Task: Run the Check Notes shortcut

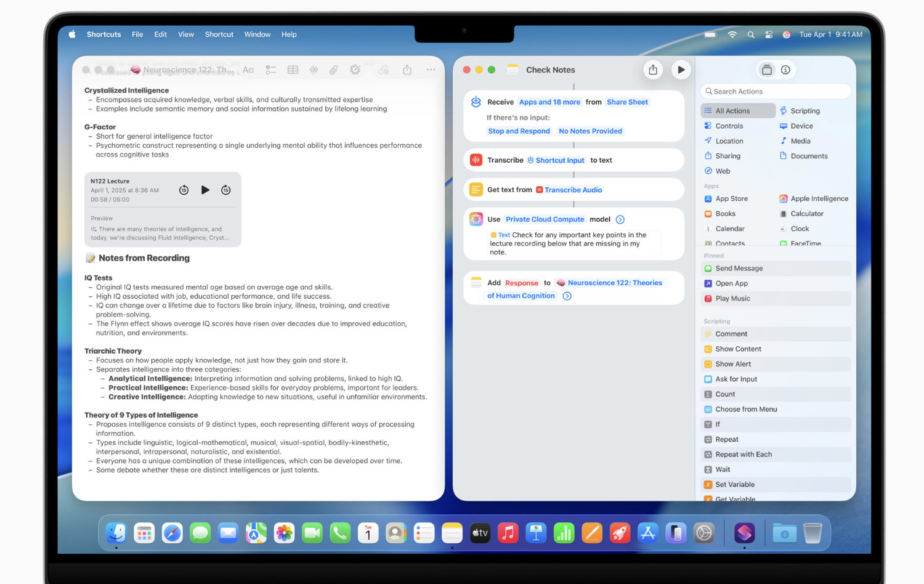Action: (x=681, y=70)
